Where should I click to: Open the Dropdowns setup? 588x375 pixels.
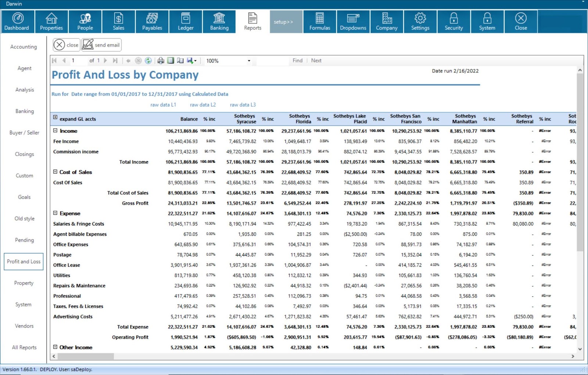coord(353,22)
